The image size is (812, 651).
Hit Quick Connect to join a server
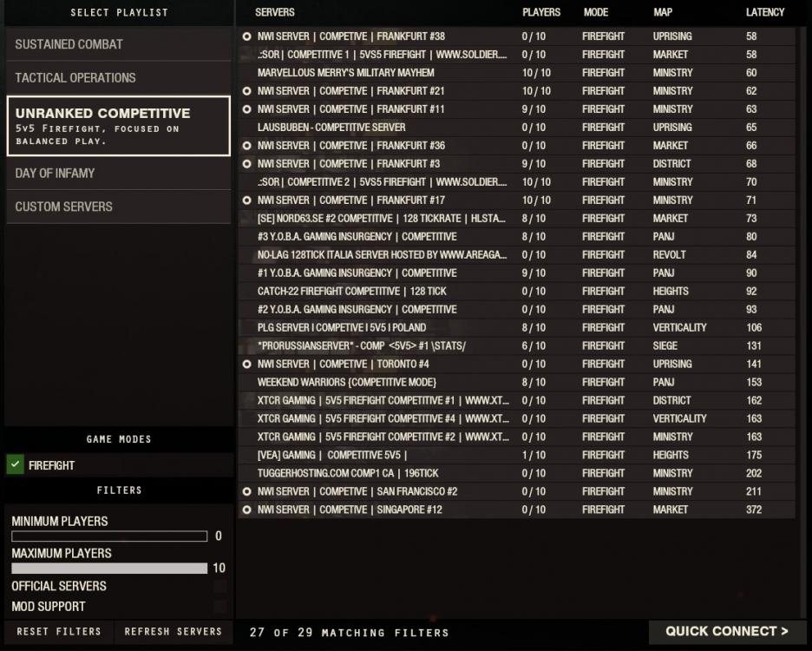coord(727,631)
